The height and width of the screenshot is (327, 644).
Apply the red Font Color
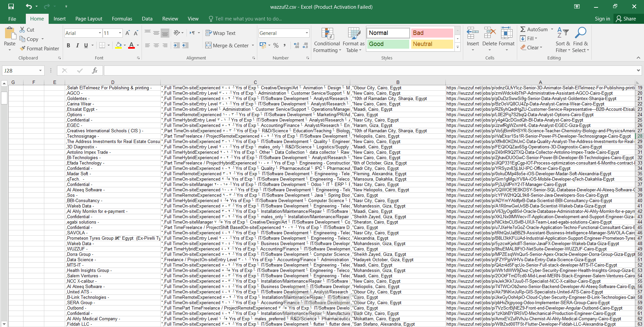[x=131, y=45]
